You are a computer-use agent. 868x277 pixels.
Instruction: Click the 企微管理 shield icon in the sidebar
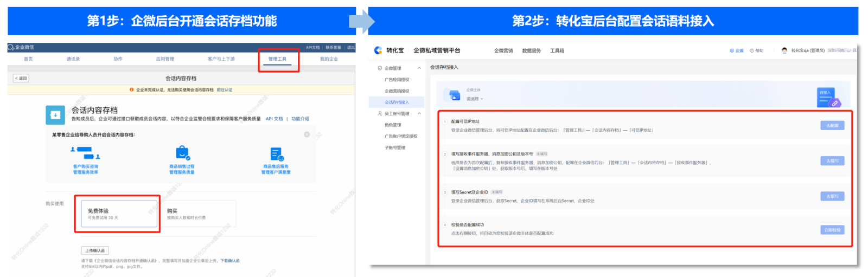380,68
